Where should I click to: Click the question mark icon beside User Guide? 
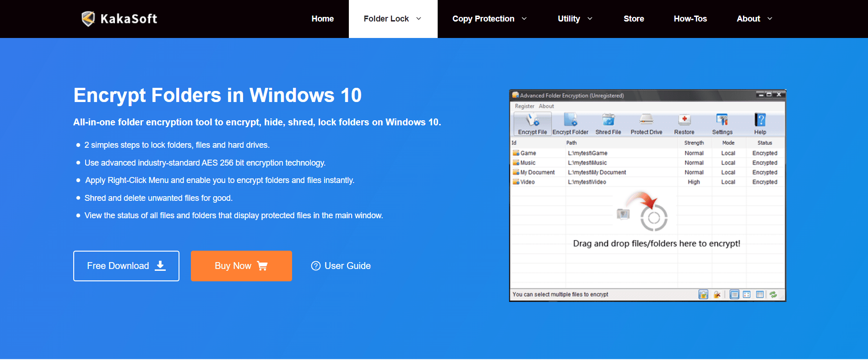316,266
